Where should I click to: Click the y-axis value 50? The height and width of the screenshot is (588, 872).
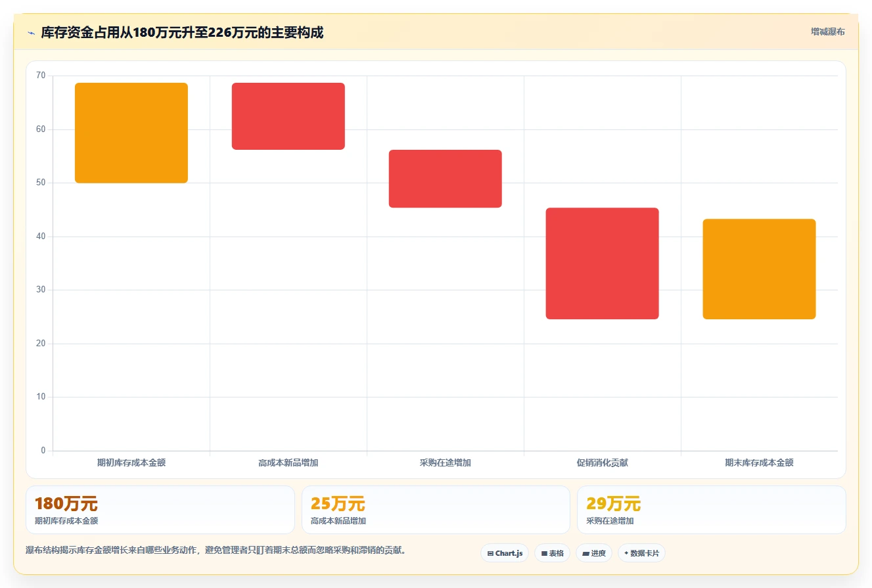pyautogui.click(x=41, y=183)
